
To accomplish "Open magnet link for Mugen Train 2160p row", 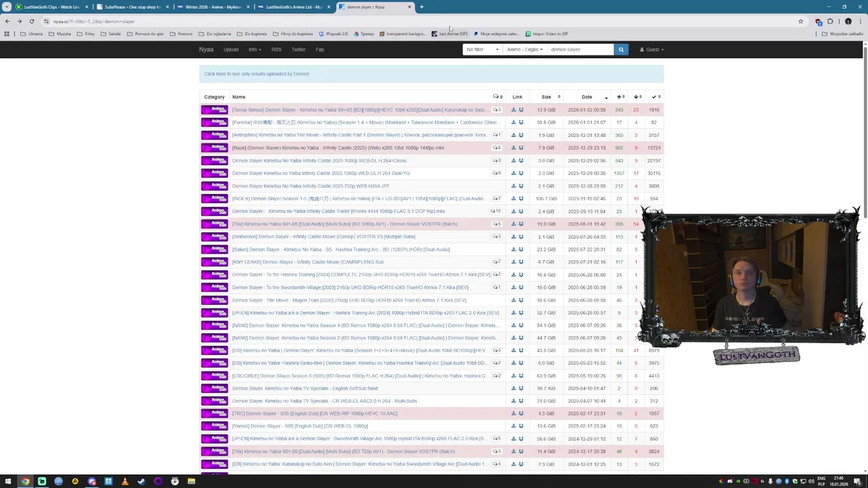I will pyautogui.click(x=521, y=300).
